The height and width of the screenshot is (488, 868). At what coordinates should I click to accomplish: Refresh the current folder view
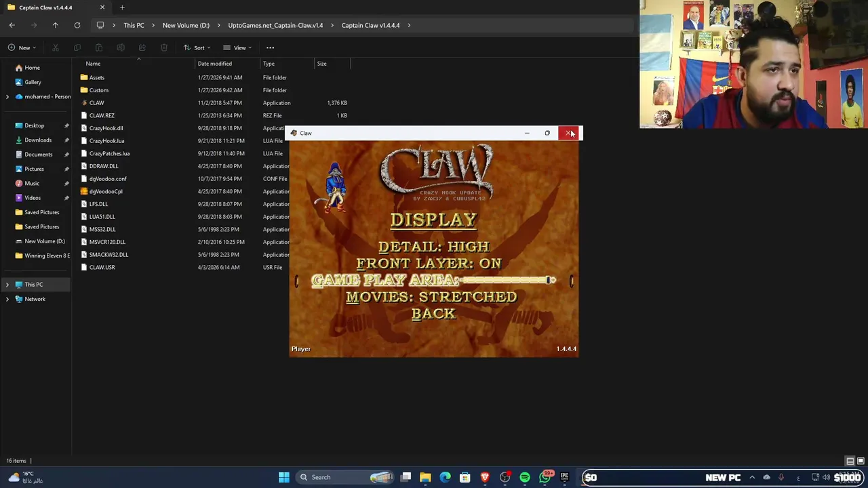(x=77, y=25)
